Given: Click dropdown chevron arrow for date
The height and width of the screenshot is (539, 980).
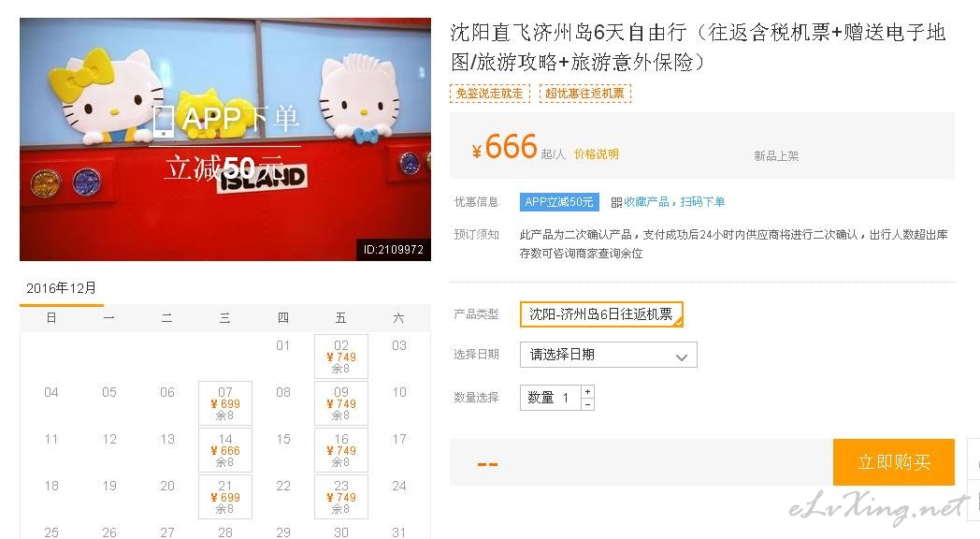Looking at the screenshot, I should click(682, 357).
